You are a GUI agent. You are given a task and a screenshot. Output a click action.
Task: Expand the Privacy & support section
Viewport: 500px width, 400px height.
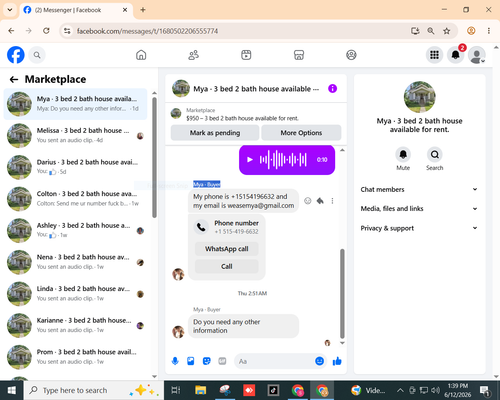pyautogui.click(x=419, y=228)
